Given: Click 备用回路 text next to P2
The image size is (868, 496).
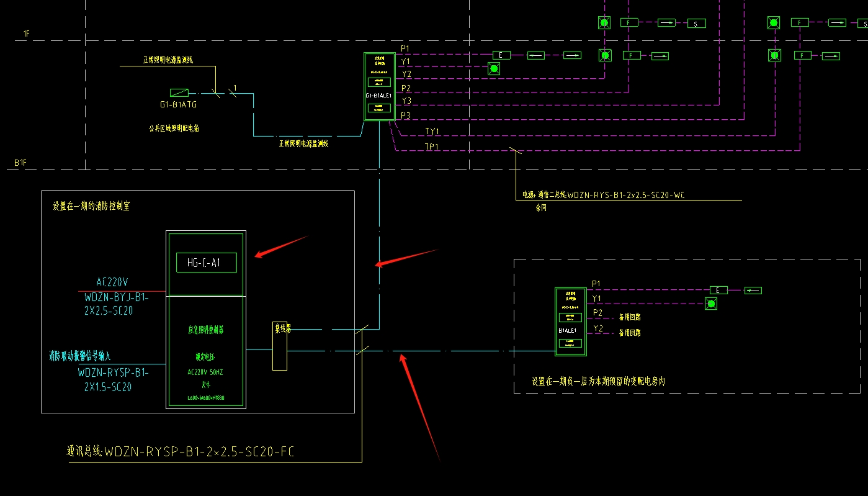Looking at the screenshot, I should coord(630,317).
